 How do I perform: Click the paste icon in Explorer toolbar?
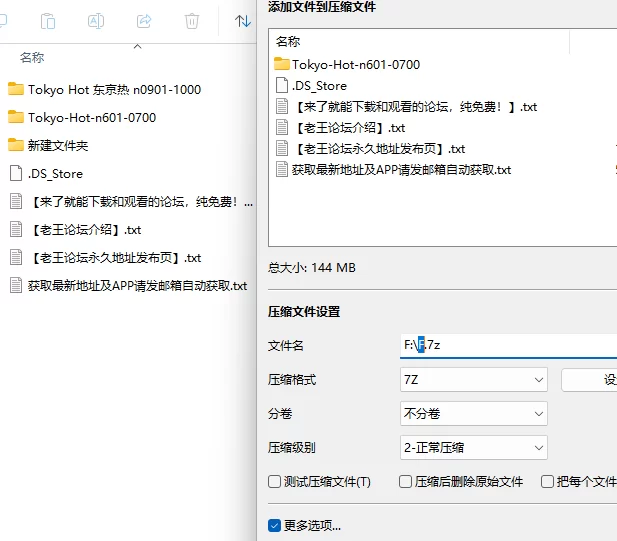[48, 21]
